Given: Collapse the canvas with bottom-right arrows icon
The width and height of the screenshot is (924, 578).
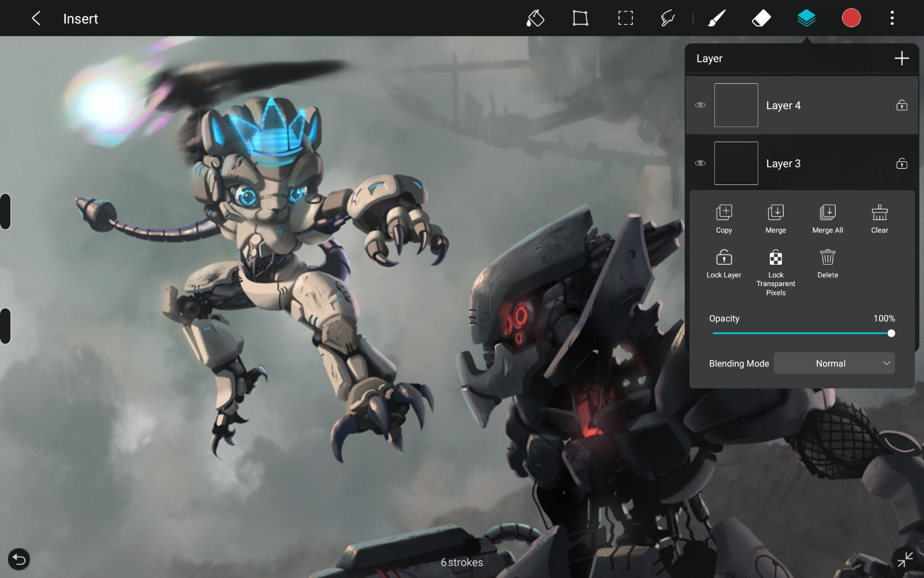Looking at the screenshot, I should [x=905, y=559].
